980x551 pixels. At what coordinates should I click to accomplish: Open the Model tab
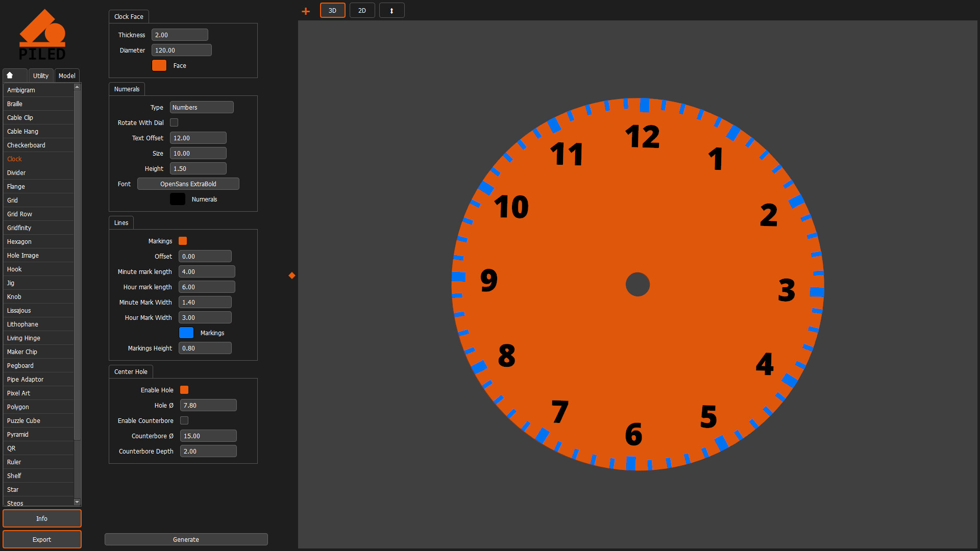tap(67, 75)
